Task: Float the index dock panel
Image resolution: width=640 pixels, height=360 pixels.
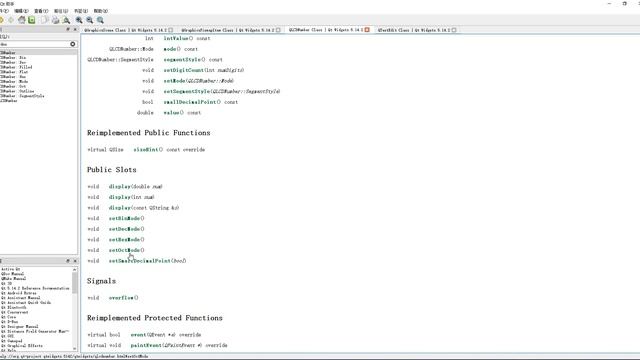Action: (x=68, y=29)
